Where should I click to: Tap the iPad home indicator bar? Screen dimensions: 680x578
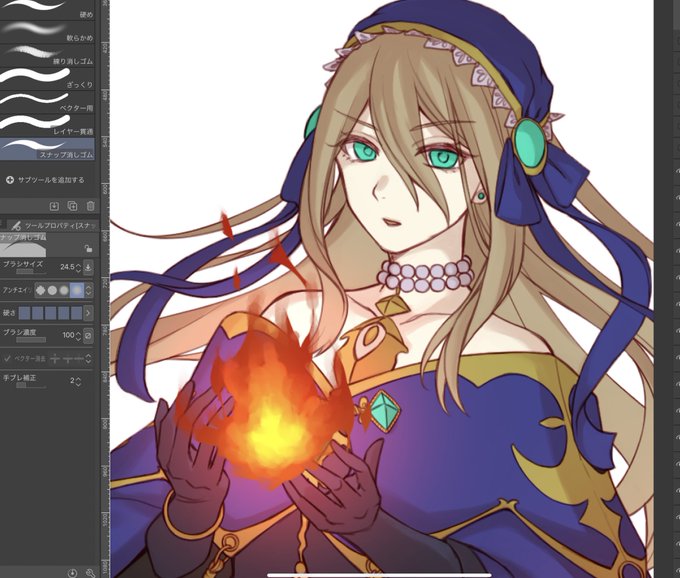(379, 575)
